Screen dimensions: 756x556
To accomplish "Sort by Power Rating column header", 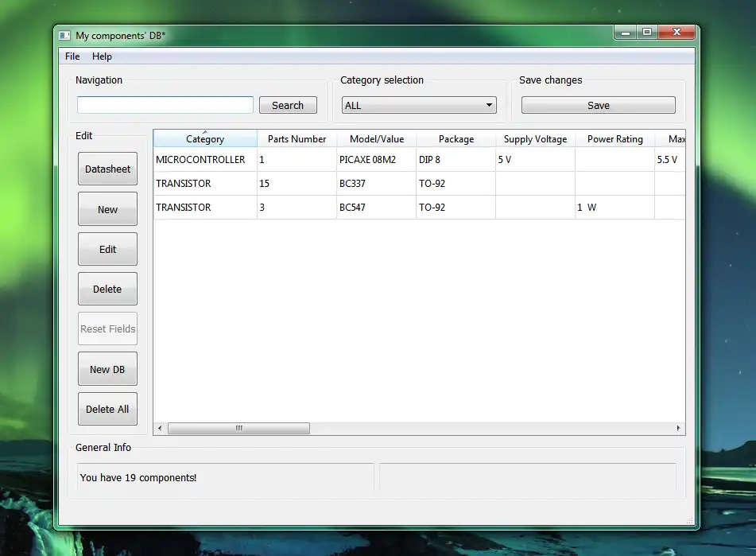I will pos(614,139).
